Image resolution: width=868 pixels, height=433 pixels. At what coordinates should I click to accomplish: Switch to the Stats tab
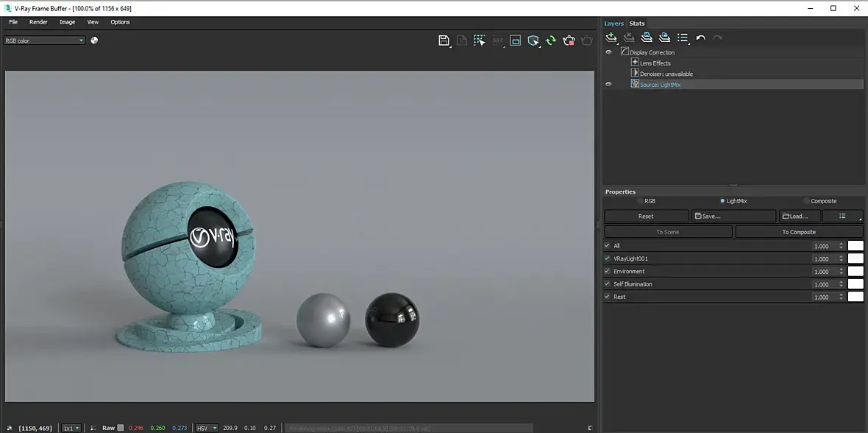tap(636, 24)
